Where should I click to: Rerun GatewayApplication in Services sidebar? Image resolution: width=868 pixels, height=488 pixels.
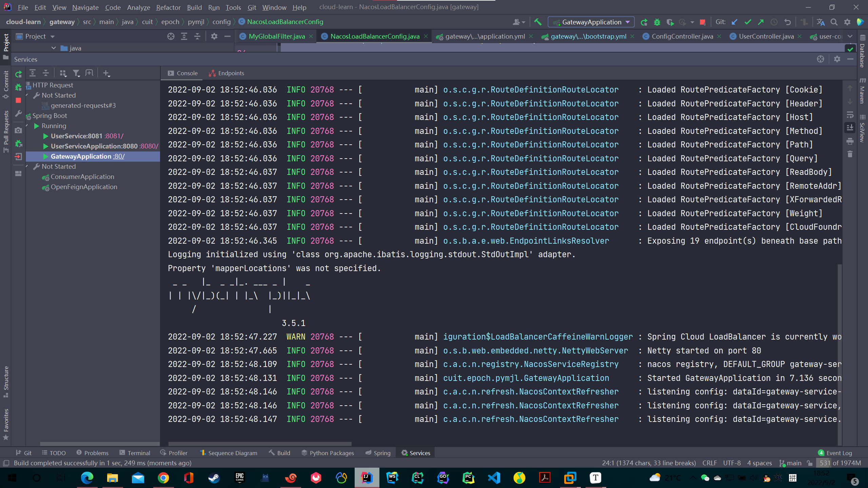(19, 74)
